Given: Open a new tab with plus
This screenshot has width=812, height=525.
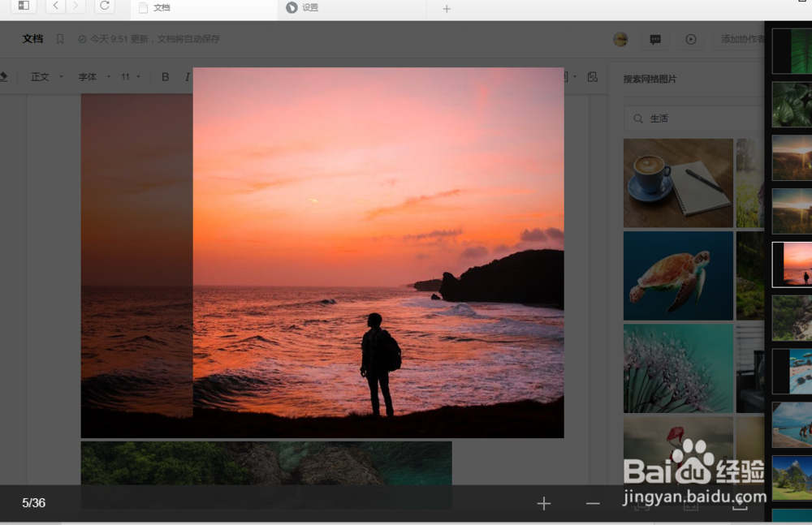Looking at the screenshot, I should pos(447,9).
